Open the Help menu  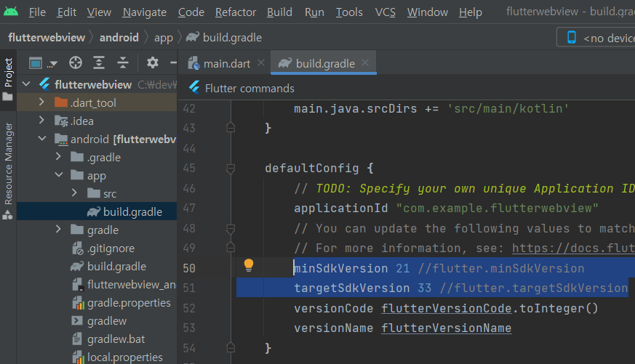[x=471, y=12]
